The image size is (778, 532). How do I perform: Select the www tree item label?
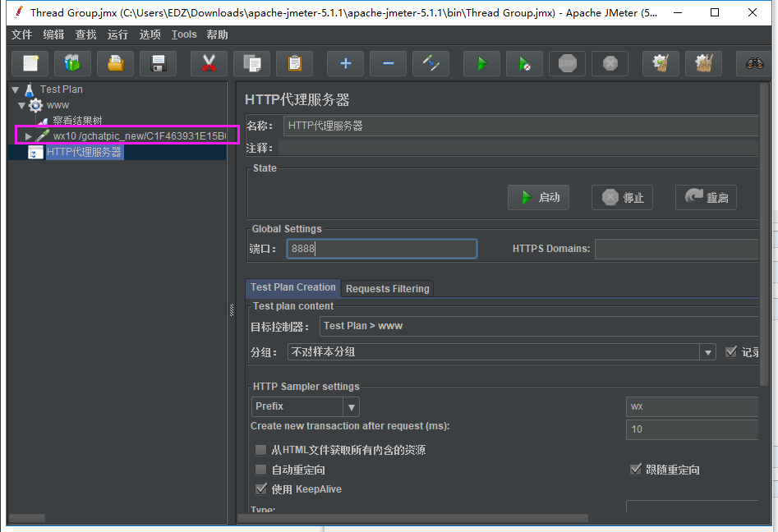pos(58,105)
